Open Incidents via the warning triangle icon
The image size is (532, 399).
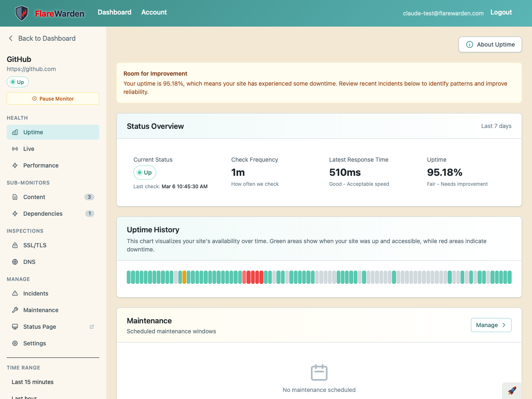[15, 293]
